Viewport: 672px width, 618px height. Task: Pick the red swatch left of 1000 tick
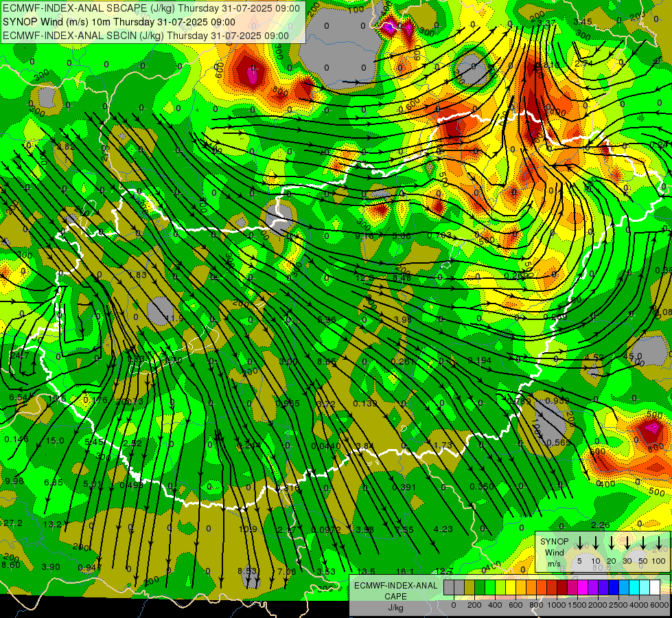pos(552,588)
